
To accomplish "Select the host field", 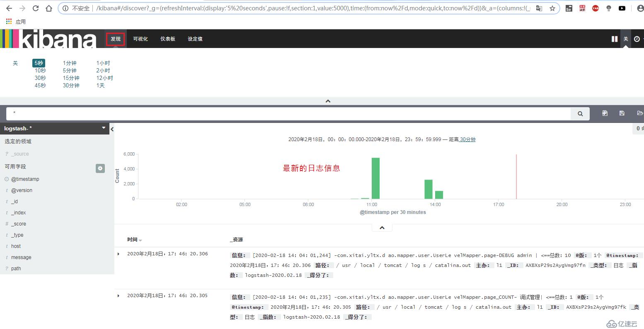I will [16, 246].
